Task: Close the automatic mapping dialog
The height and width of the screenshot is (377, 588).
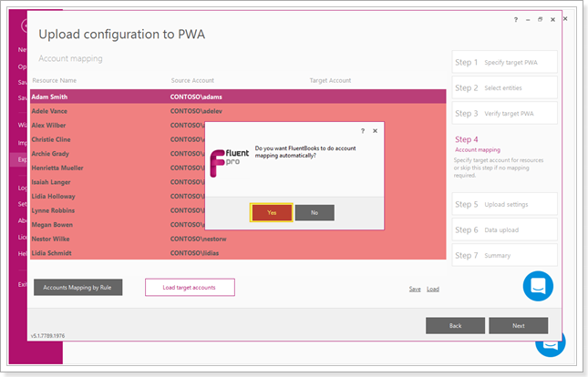Action: 375,131
